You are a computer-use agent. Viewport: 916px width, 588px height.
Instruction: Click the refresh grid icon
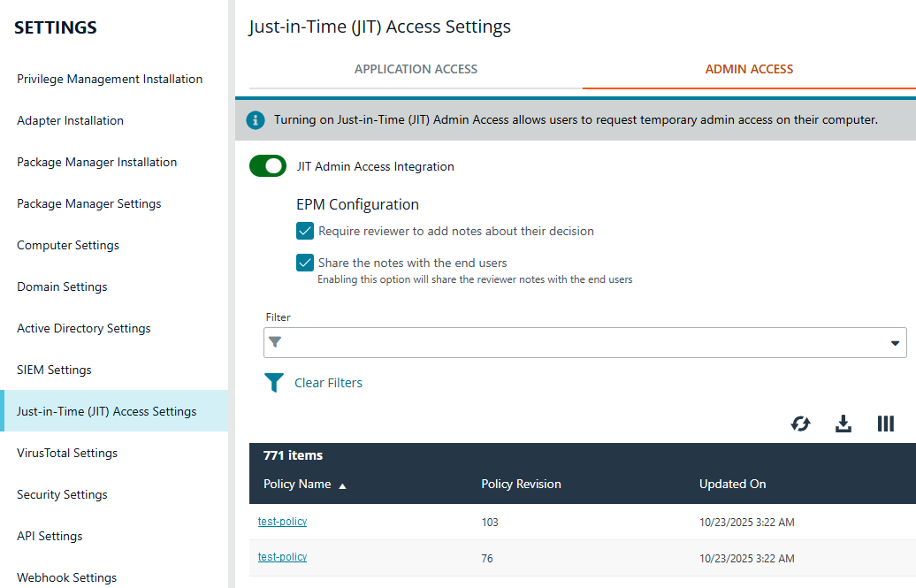[x=800, y=424]
